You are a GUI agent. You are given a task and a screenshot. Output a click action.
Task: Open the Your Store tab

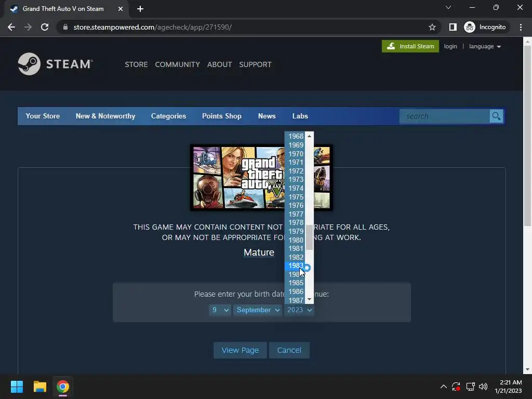[x=43, y=116]
